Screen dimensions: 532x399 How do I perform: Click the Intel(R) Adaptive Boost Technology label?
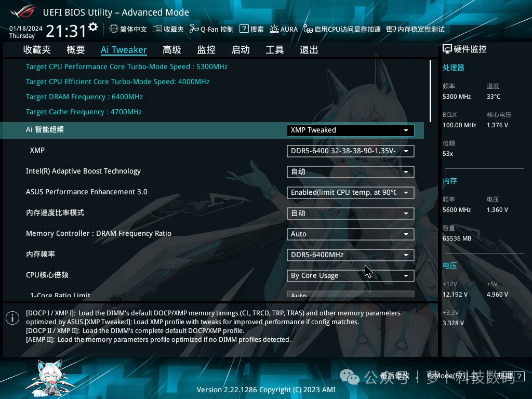click(83, 171)
